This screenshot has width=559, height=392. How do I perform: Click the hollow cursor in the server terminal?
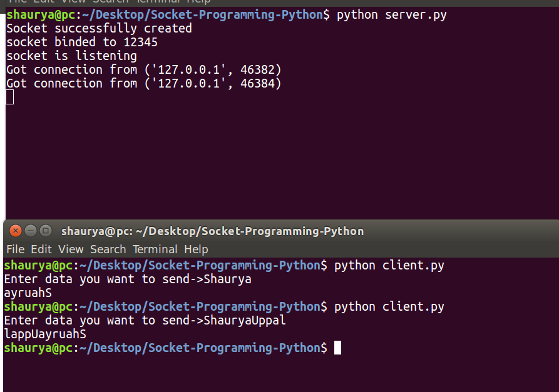click(9, 97)
